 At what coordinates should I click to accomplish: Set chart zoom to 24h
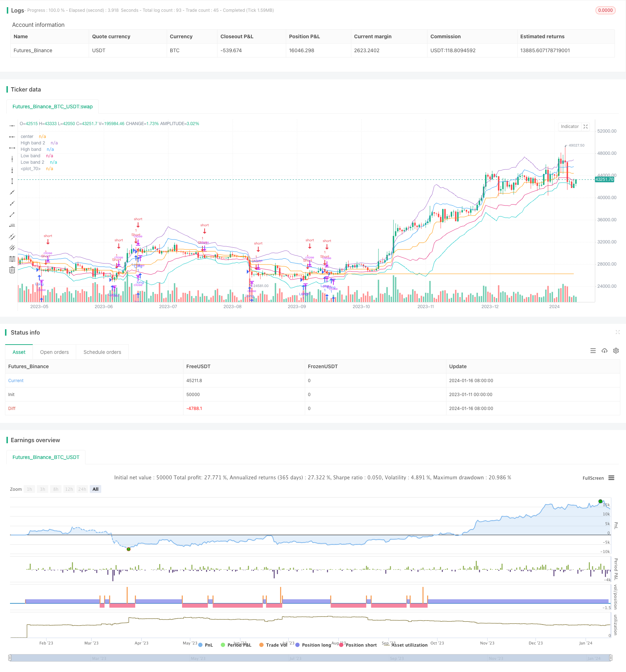coord(82,489)
